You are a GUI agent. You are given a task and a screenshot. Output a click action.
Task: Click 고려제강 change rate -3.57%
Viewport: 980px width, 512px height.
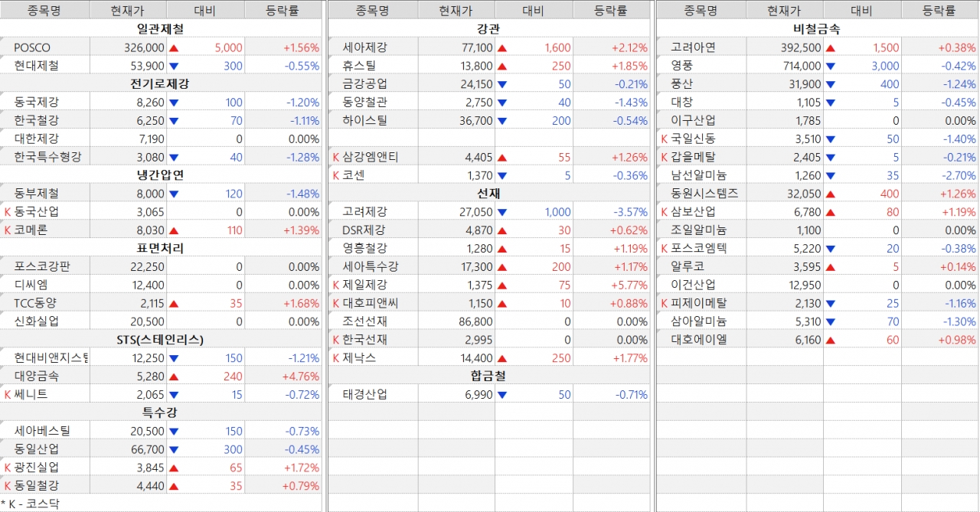tap(631, 212)
